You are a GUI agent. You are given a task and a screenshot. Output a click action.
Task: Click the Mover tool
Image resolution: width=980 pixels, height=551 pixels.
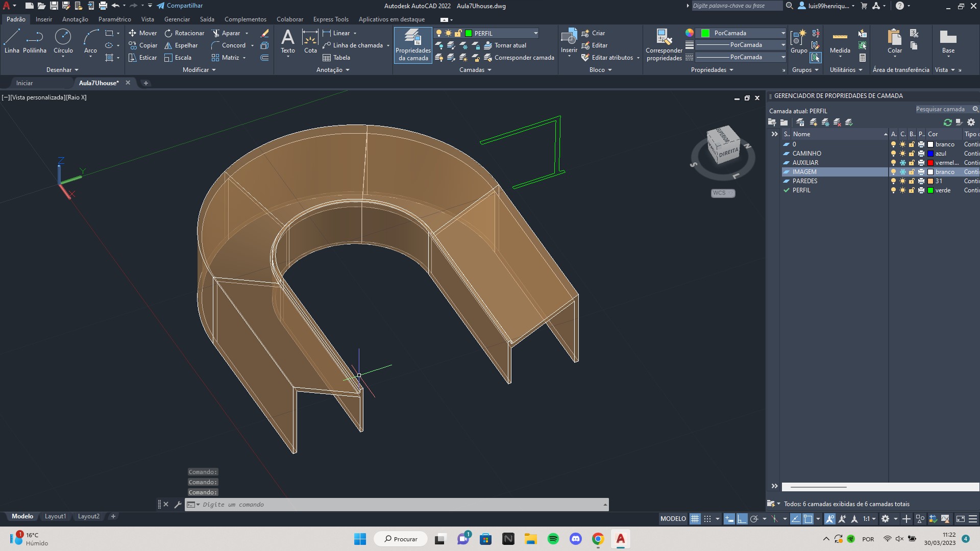pos(142,33)
